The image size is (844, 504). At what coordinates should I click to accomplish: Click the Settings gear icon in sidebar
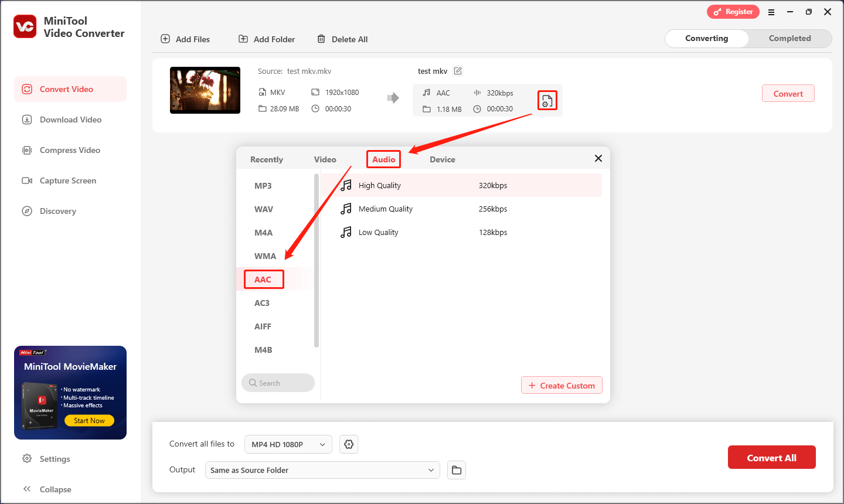point(27,458)
